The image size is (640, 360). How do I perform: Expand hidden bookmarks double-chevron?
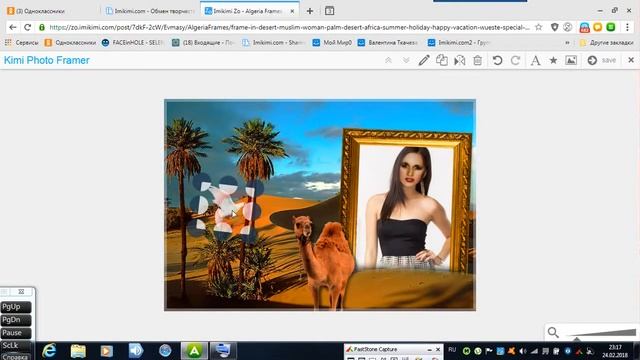(x=567, y=42)
